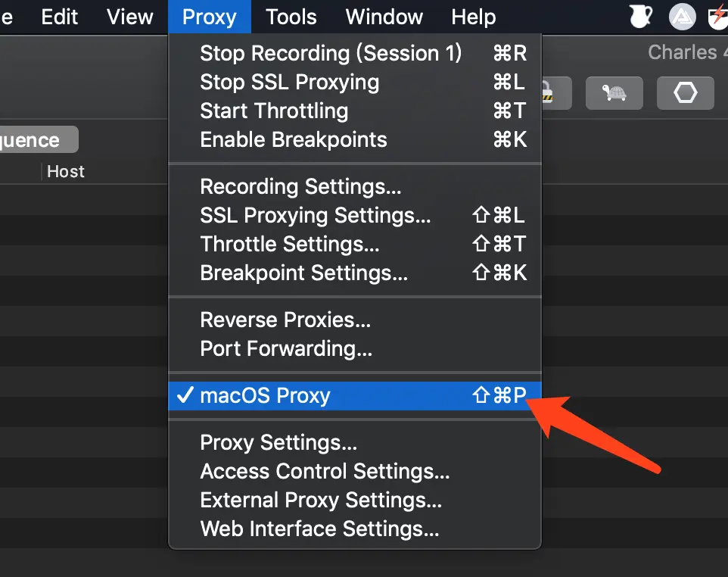Open SSL Proxying Settings
The width and height of the screenshot is (728, 577).
315,215
